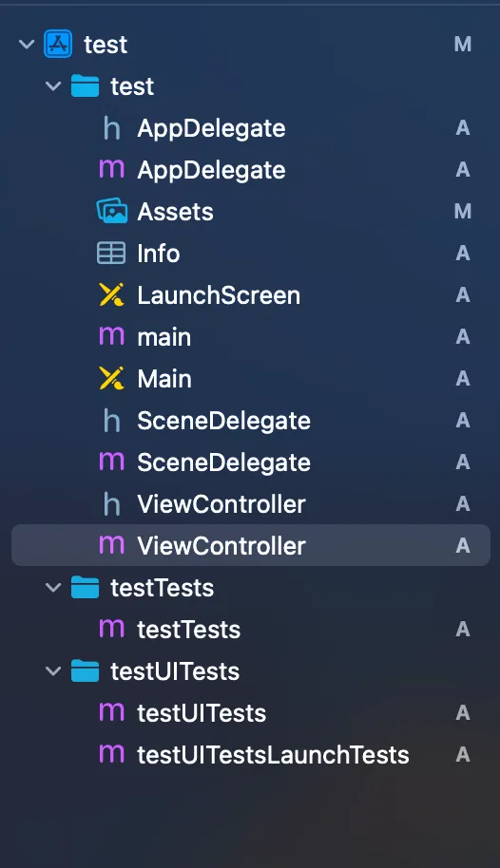This screenshot has width=500, height=868.
Task: Select the ViewController header file
Action: point(251,503)
